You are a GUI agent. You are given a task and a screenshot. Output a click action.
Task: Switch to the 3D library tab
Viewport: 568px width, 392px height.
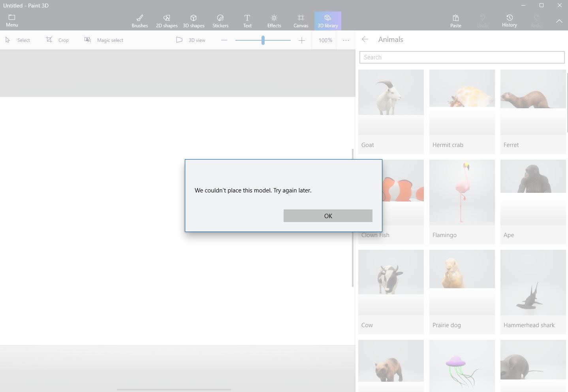pos(328,21)
